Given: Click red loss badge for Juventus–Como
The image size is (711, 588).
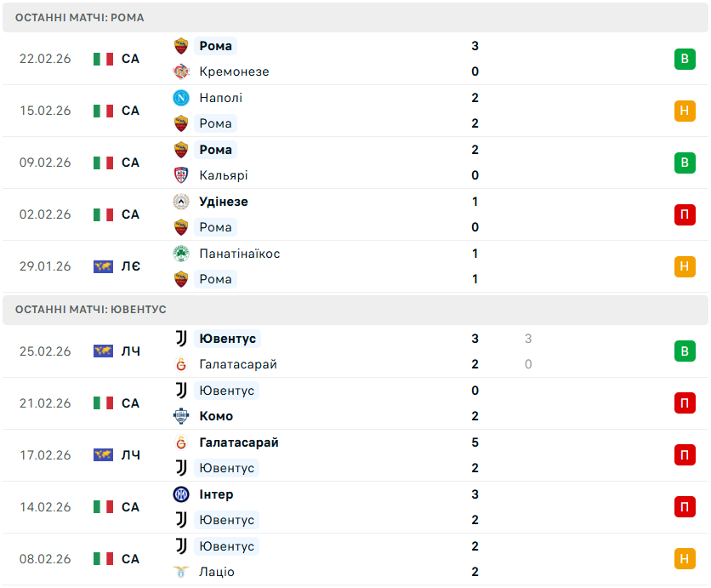Looking at the screenshot, I should point(685,403).
